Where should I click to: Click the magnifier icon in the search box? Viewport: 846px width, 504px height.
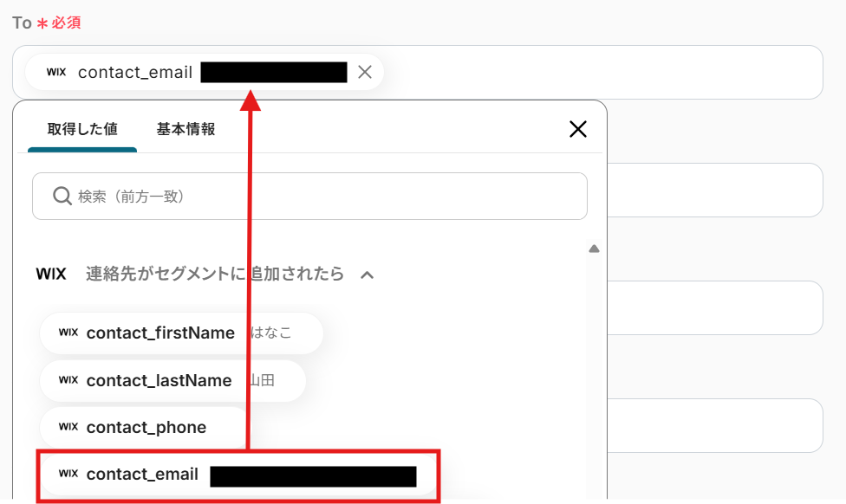tap(62, 197)
